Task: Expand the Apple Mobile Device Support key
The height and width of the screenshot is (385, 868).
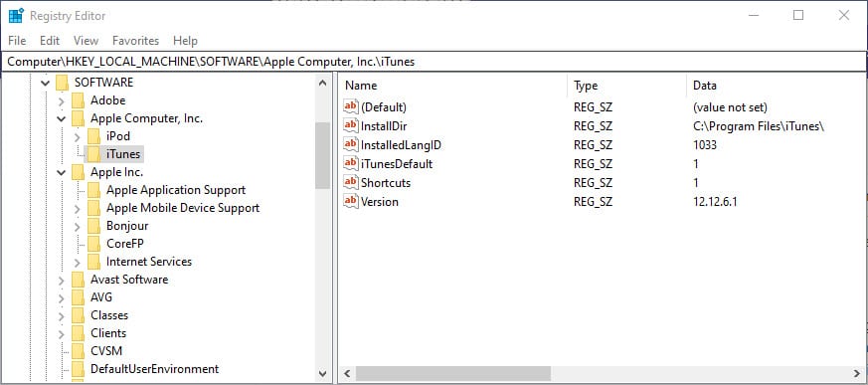Action: pos(78,208)
